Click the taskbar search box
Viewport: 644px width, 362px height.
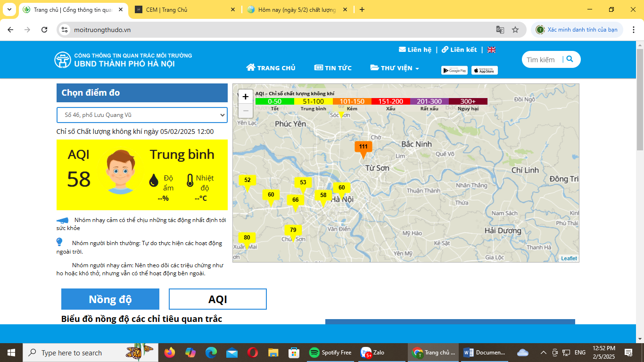[90, 353]
